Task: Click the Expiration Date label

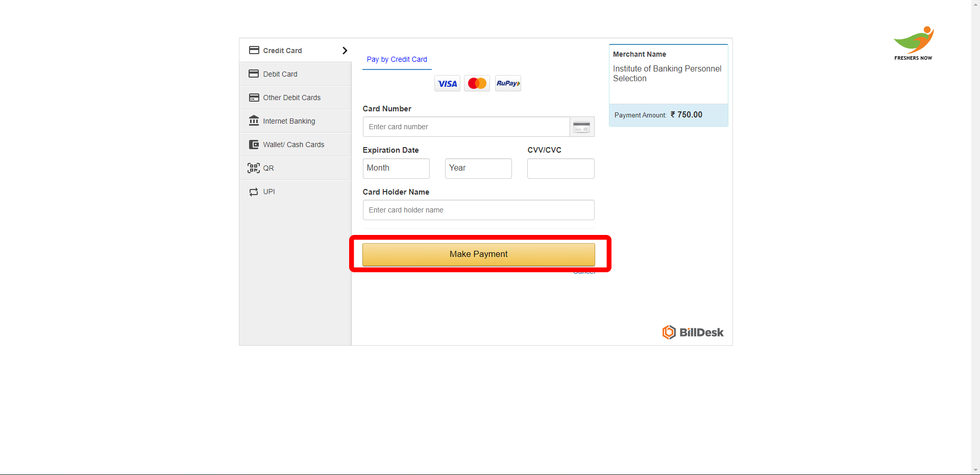Action: pyautogui.click(x=390, y=150)
